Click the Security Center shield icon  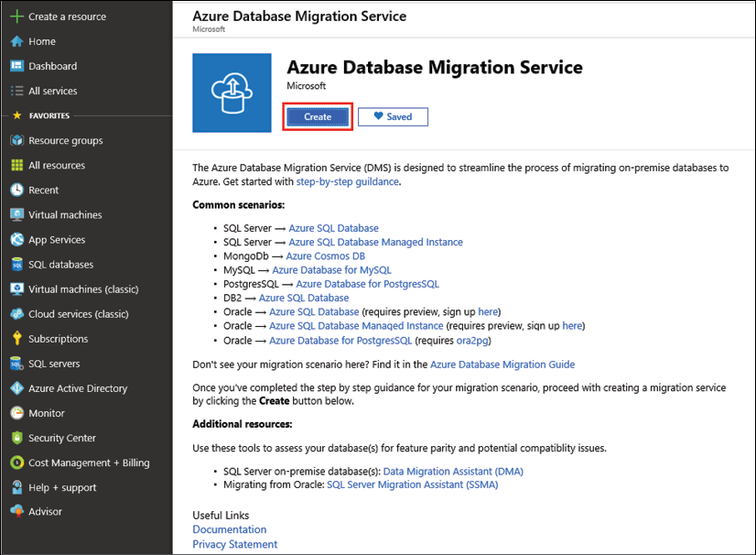(16, 438)
